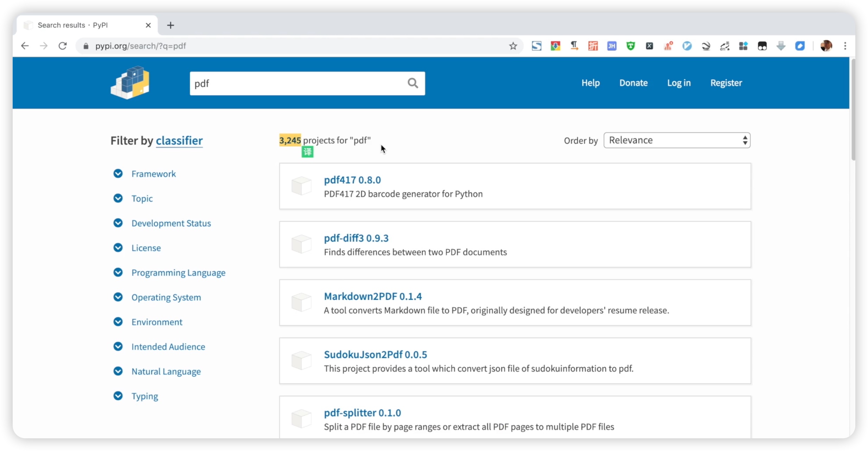The image size is (868, 451).
Task: Click 'Finds differences between two PDF documents' text
Action: coord(415,252)
